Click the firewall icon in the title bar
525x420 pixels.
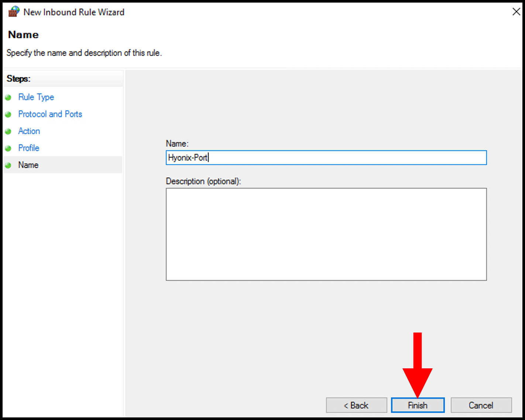point(13,11)
